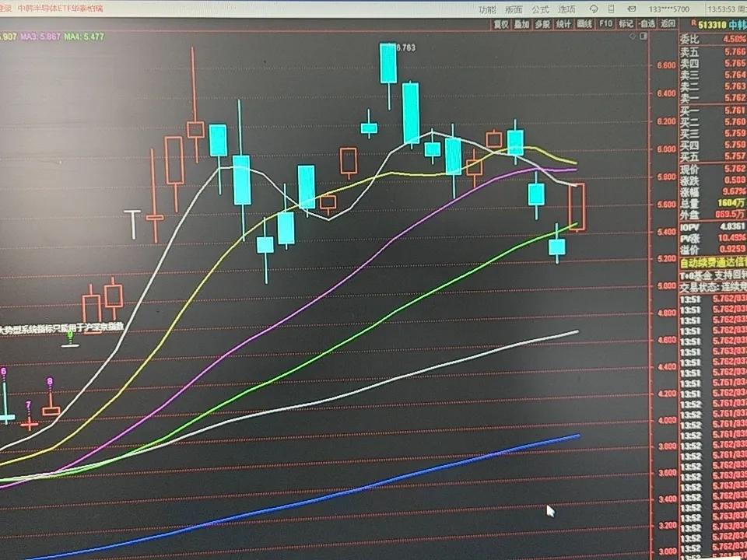This screenshot has height=560, width=747.
Task: Click the 卖五 price 5.766
Action: click(x=735, y=51)
